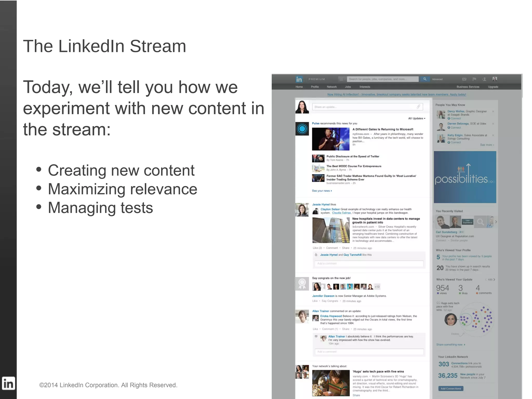Open the notifications flag icon

click(x=474, y=79)
